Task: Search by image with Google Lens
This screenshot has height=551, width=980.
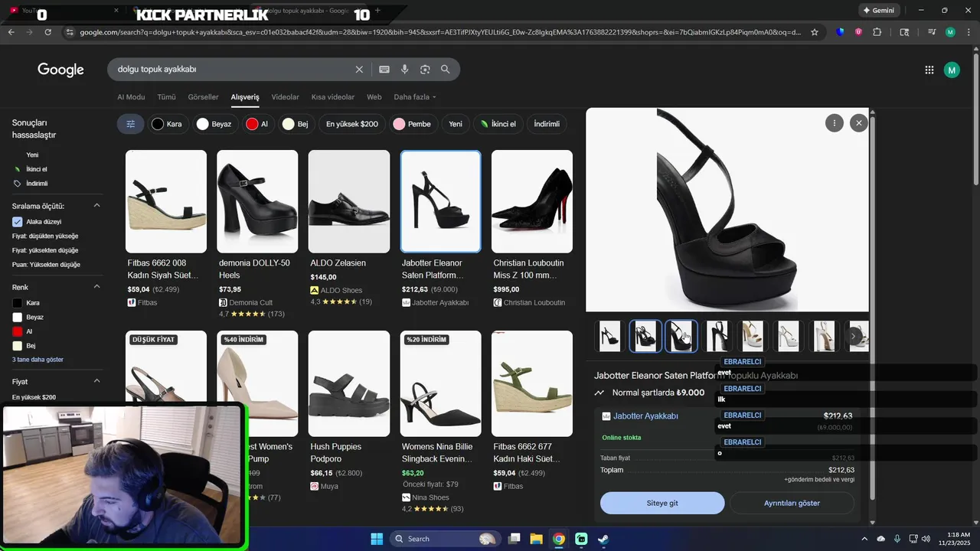Action: pyautogui.click(x=425, y=69)
